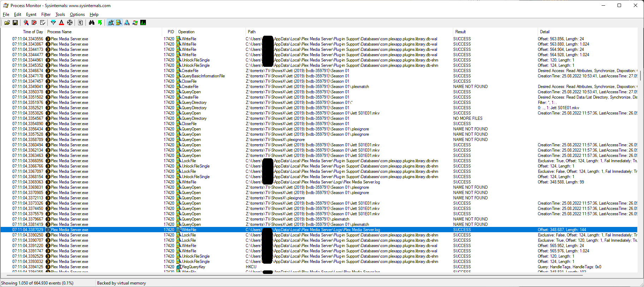Open the Filter dialog funnel icon
The height and width of the screenshot is (287, 644).
pyautogui.click(x=53, y=23)
